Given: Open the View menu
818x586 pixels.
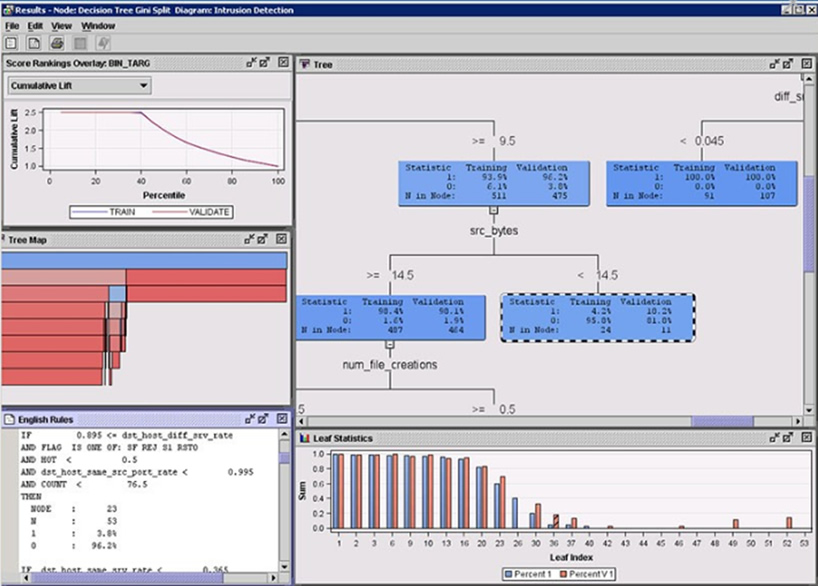Looking at the screenshot, I should pyautogui.click(x=61, y=25).
